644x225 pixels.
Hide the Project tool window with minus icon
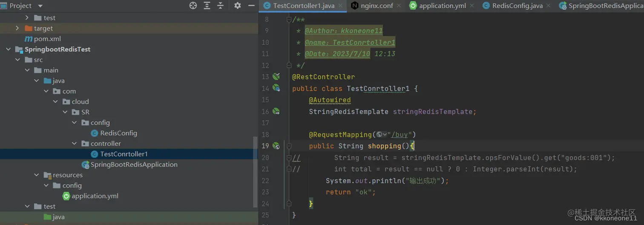pos(251,6)
